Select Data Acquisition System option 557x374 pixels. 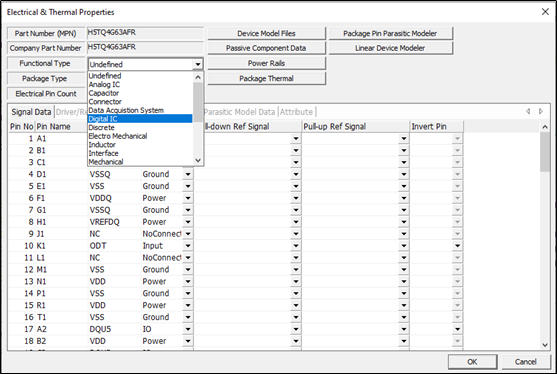140,110
